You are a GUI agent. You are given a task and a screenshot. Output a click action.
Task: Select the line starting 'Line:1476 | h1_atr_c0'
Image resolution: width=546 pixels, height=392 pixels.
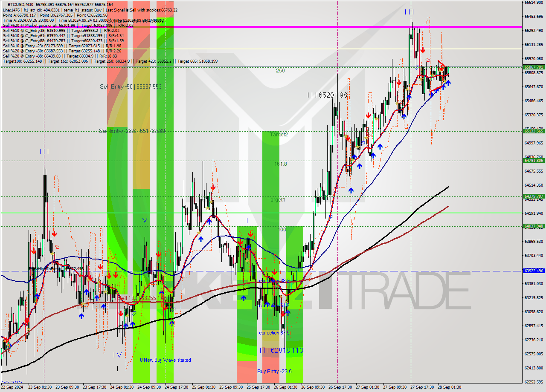[x=90, y=10]
